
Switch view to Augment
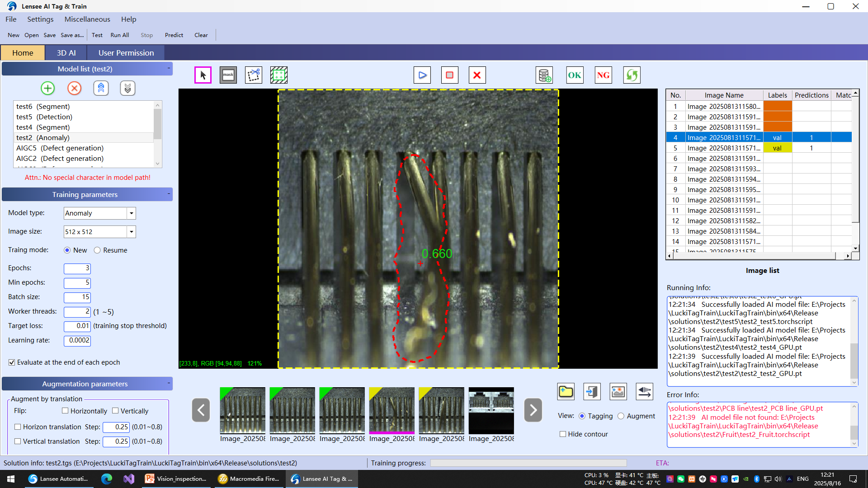tap(621, 416)
